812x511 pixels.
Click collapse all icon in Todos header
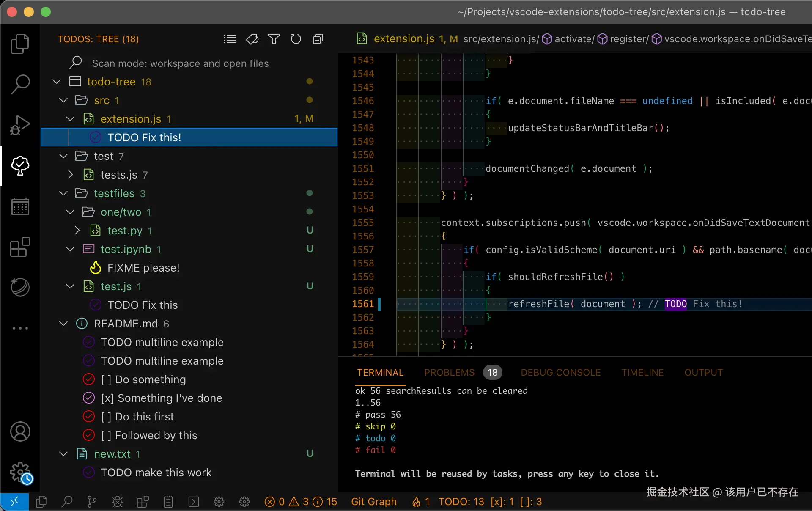pyautogui.click(x=318, y=39)
